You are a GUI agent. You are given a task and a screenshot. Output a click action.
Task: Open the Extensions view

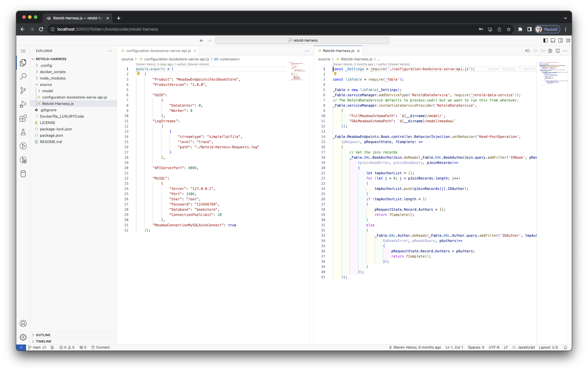(23, 118)
